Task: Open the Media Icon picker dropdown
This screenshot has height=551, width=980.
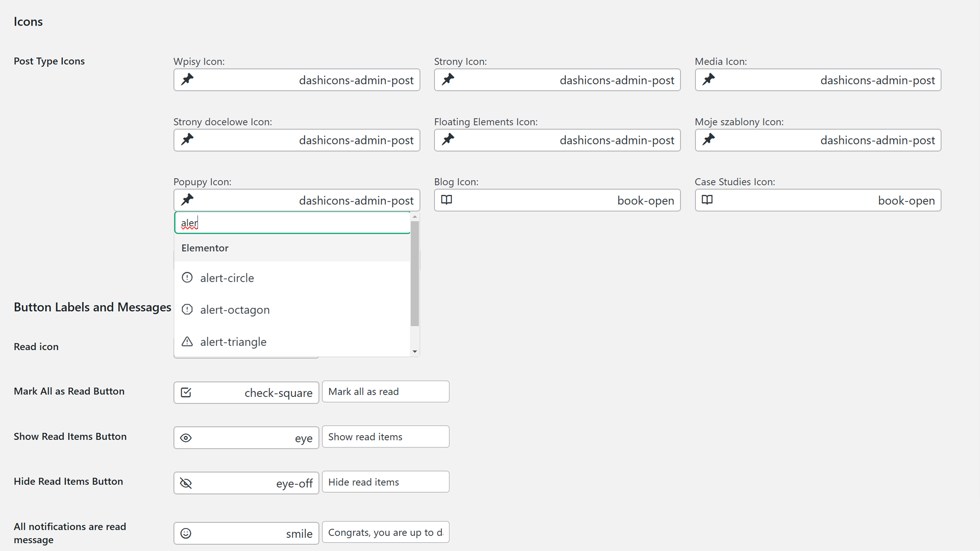Action: [818, 80]
